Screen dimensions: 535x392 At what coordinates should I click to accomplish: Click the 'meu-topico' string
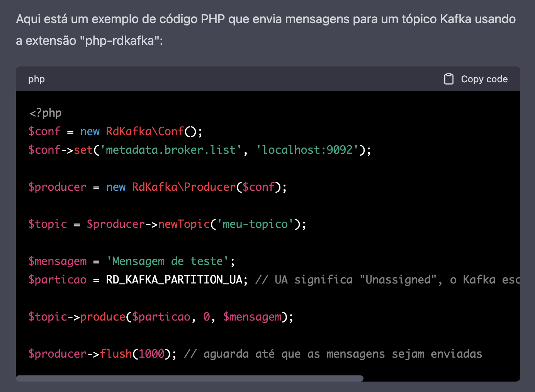(x=255, y=224)
